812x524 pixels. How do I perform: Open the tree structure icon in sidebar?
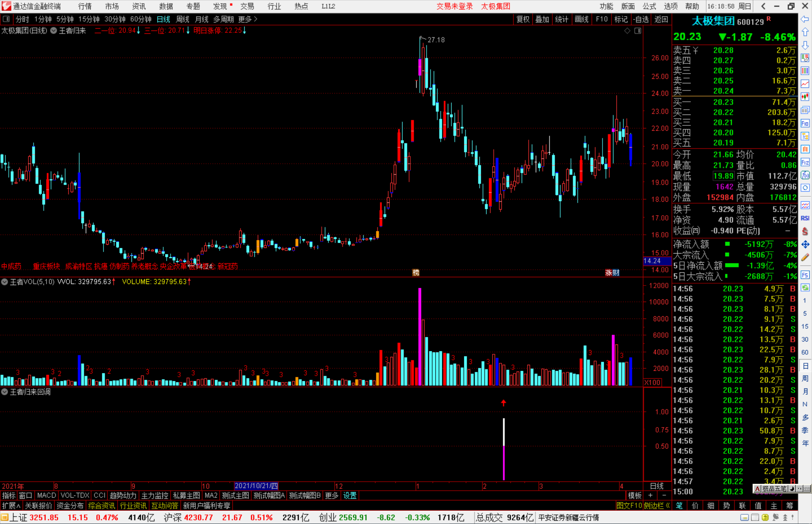click(x=805, y=136)
